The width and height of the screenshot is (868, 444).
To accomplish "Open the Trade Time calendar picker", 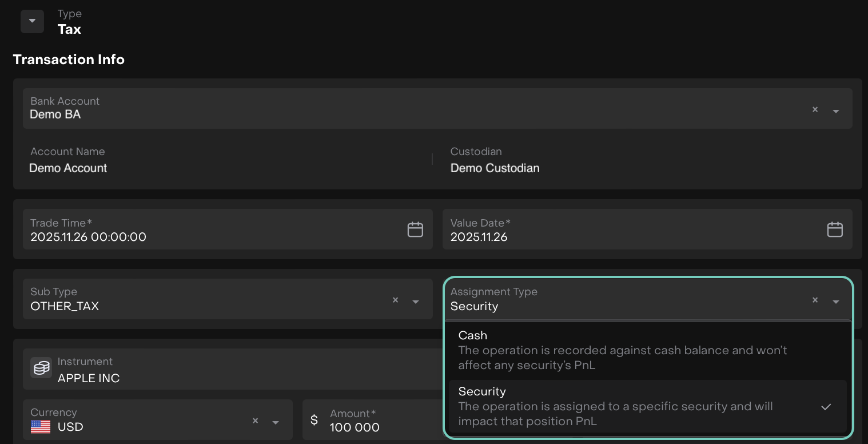I will point(415,229).
